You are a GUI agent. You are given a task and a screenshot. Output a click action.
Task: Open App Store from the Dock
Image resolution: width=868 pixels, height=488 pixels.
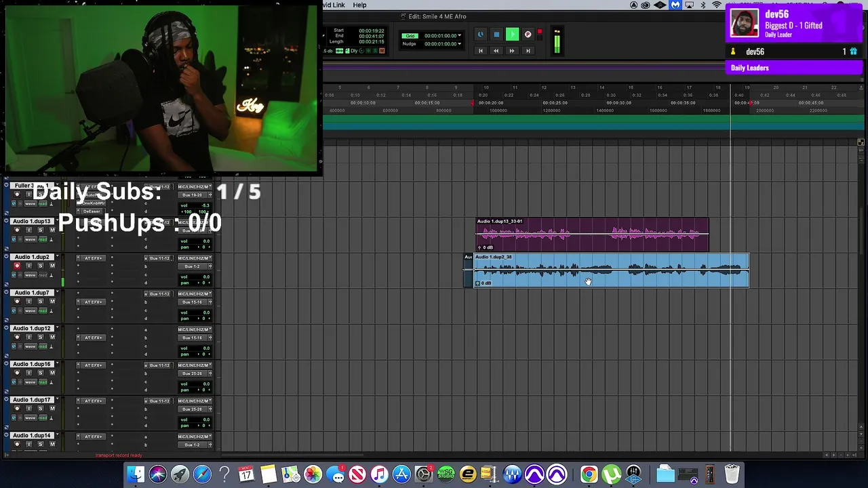coord(401,474)
